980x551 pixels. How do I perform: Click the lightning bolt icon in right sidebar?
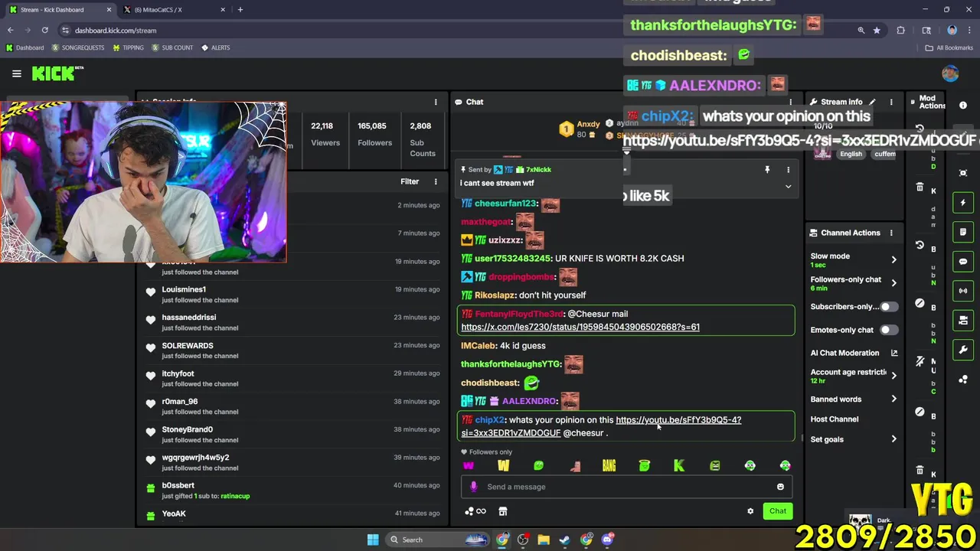pyautogui.click(x=963, y=203)
